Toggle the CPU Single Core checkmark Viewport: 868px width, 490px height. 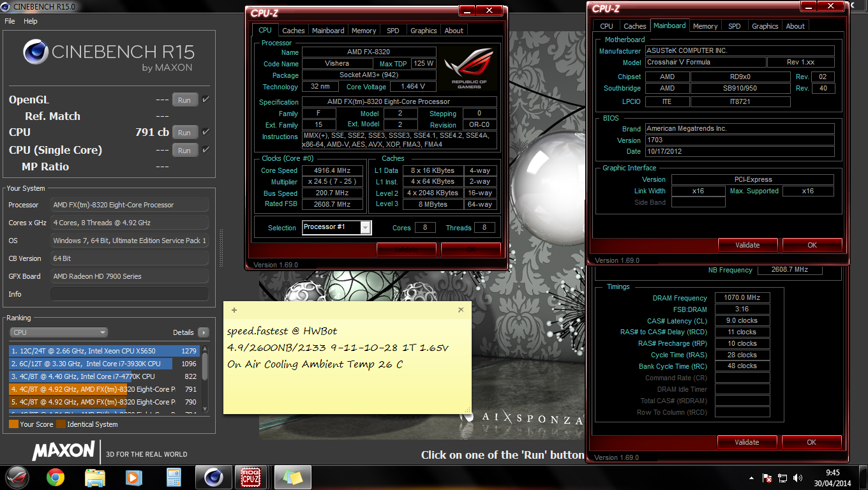pos(206,150)
